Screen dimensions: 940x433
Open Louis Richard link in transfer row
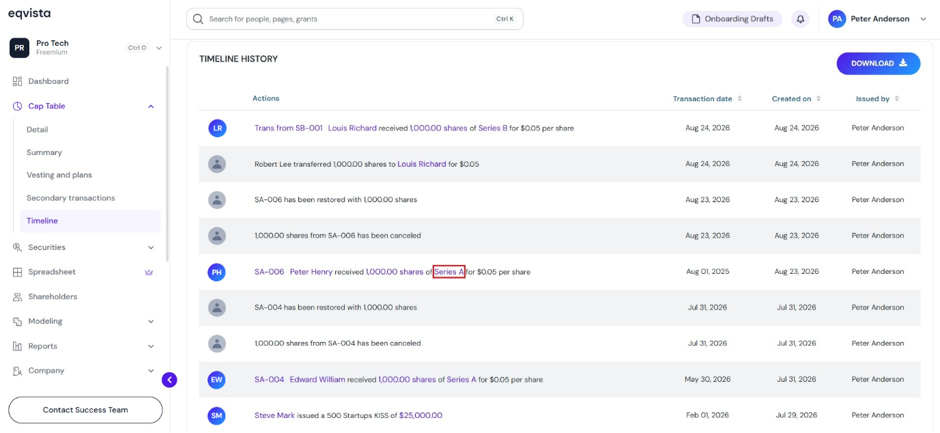[422, 164]
